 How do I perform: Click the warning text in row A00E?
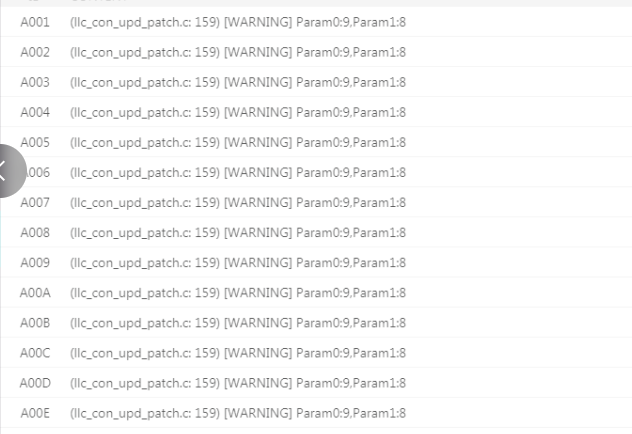238,413
